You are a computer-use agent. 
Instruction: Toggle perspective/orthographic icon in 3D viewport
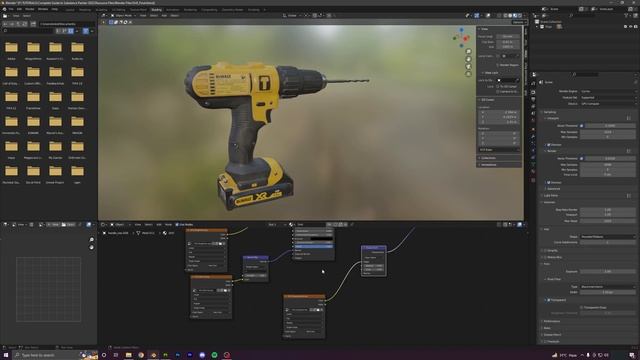[x=469, y=73]
